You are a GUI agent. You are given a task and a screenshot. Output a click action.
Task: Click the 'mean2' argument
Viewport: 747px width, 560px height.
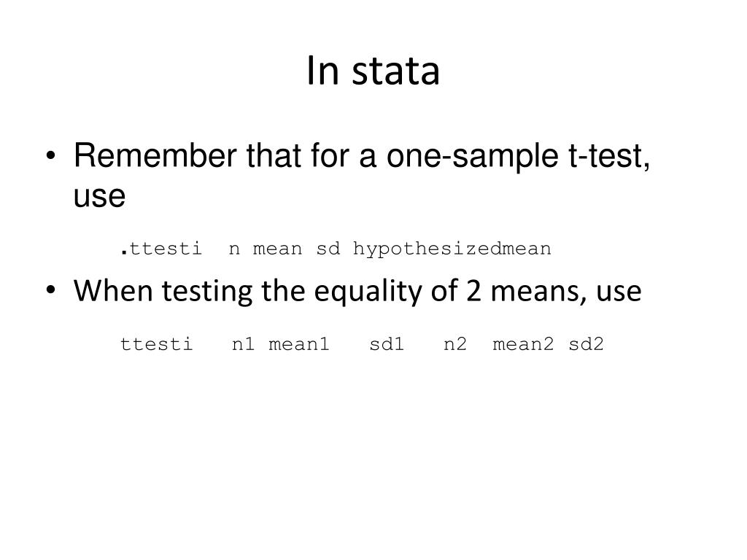pos(523,344)
